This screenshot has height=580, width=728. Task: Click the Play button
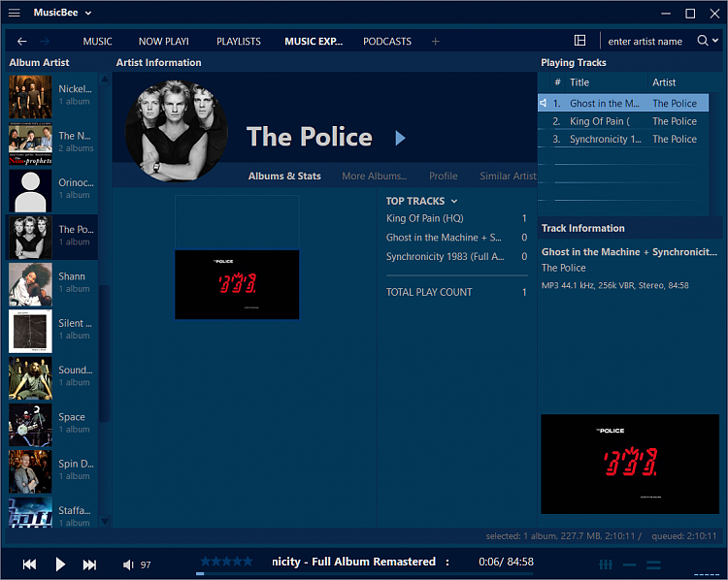pos(60,564)
